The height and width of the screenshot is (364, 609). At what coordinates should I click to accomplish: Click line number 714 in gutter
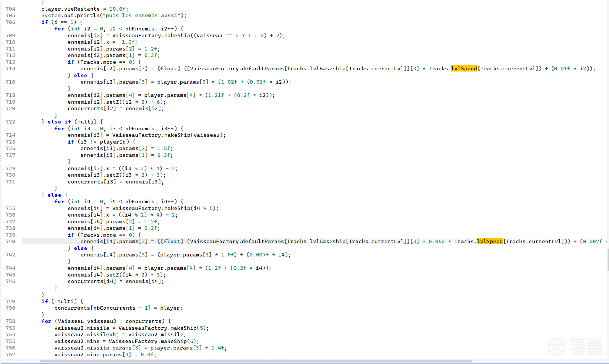10,69
